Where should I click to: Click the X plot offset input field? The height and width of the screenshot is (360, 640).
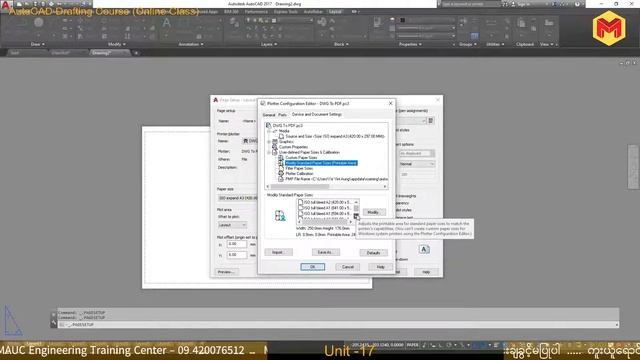pos(237,244)
